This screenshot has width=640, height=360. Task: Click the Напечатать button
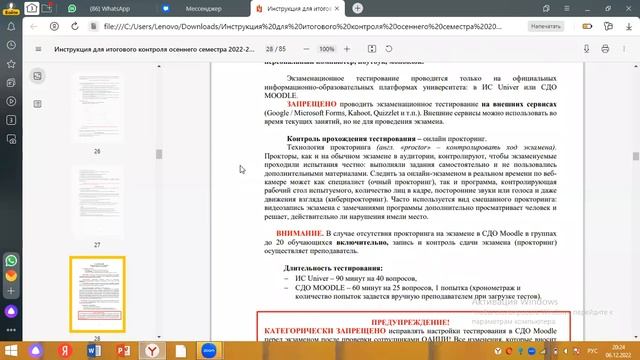coord(546,27)
